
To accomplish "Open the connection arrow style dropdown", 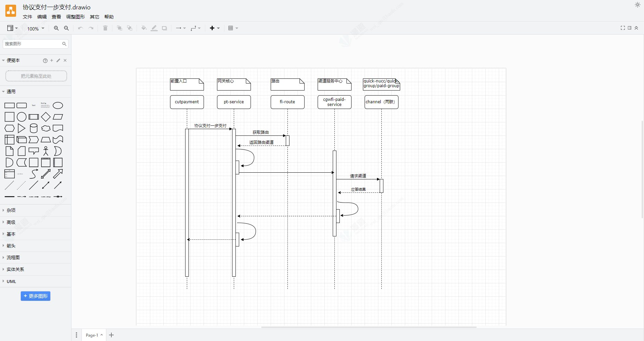I will click(181, 28).
